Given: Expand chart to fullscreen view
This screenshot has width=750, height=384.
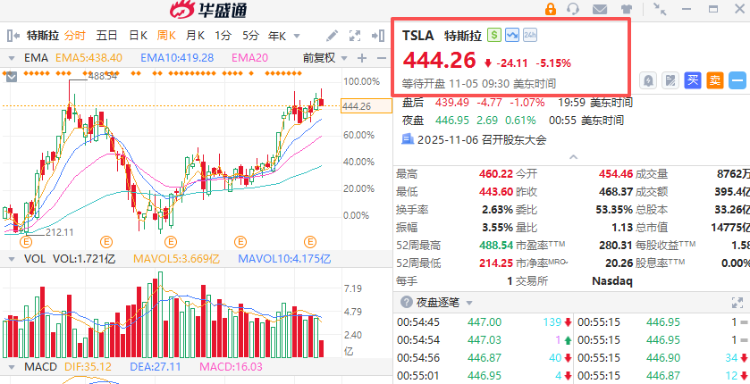Looking at the screenshot, I should point(354,35).
